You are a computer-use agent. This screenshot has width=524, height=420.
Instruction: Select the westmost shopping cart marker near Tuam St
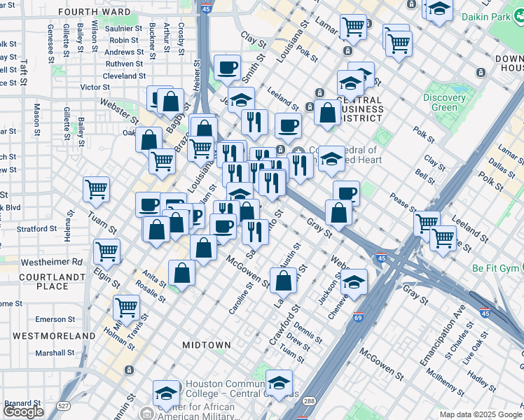pos(97,188)
